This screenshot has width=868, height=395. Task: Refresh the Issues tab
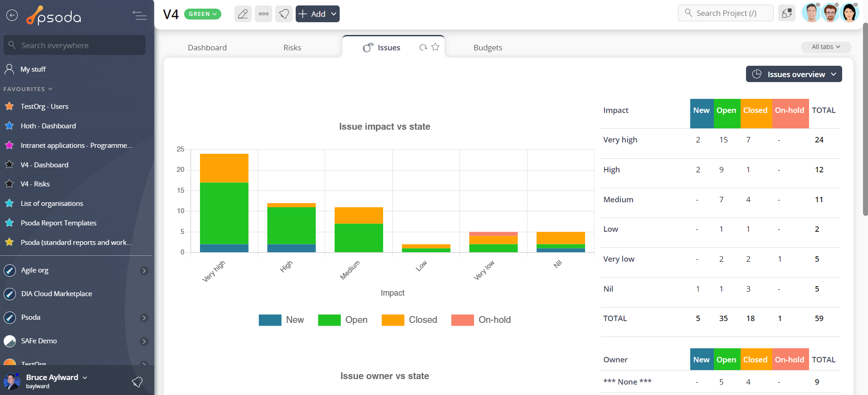pyautogui.click(x=423, y=47)
